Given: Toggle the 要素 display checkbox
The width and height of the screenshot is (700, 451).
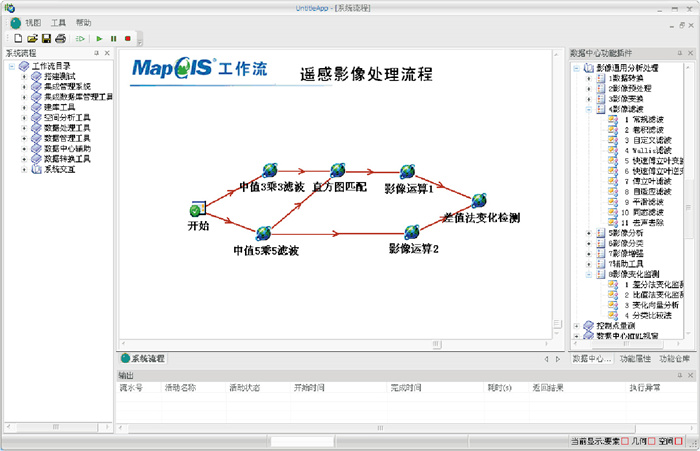Looking at the screenshot, I should pos(625,441).
